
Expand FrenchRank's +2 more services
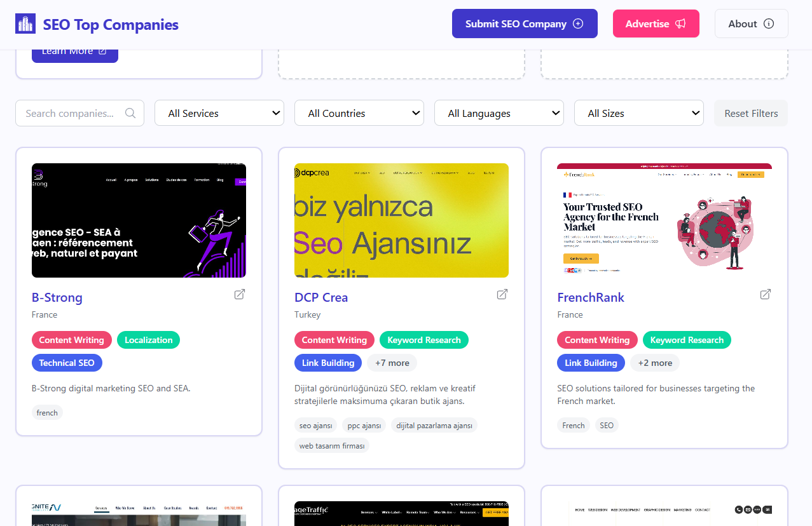point(655,363)
